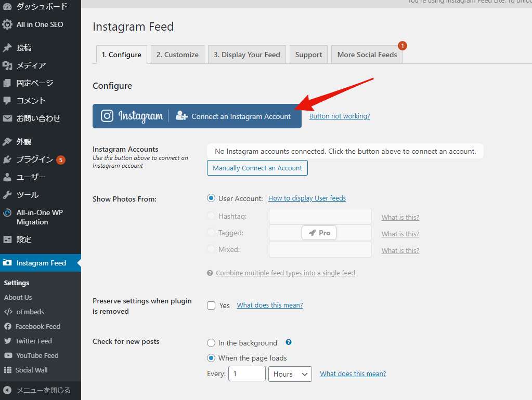
Task: Click the 設定 settings sliders icon
Action: click(7, 239)
